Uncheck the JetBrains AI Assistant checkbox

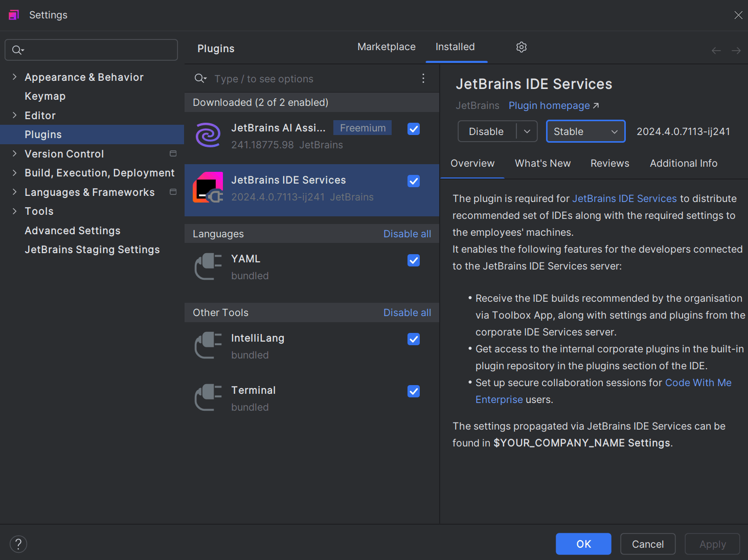(x=414, y=129)
